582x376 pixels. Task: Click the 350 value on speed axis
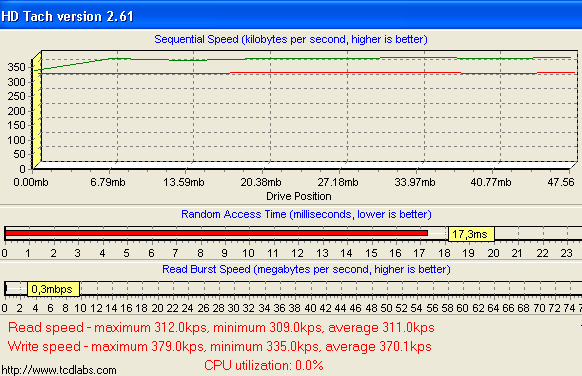tap(17, 67)
